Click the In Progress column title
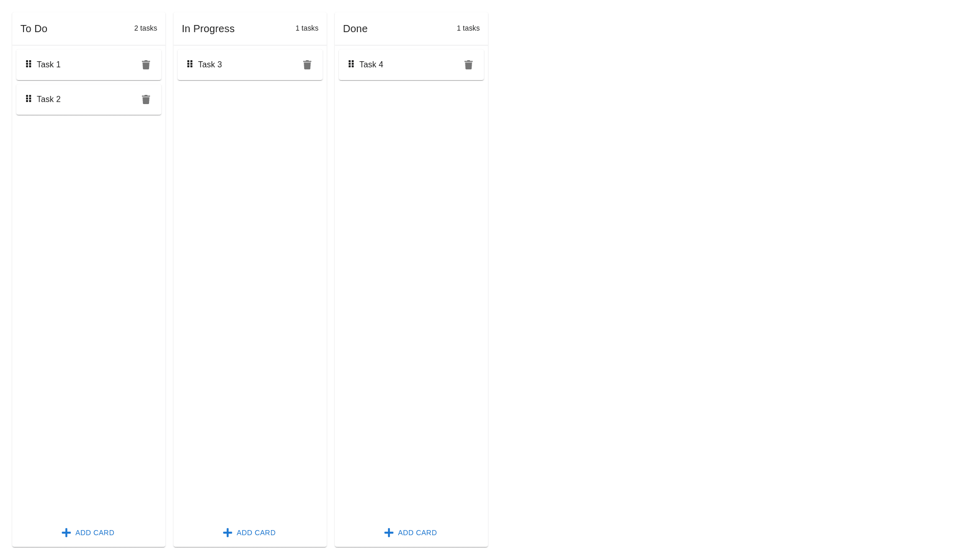The width and height of the screenshot is (980, 551). [208, 29]
